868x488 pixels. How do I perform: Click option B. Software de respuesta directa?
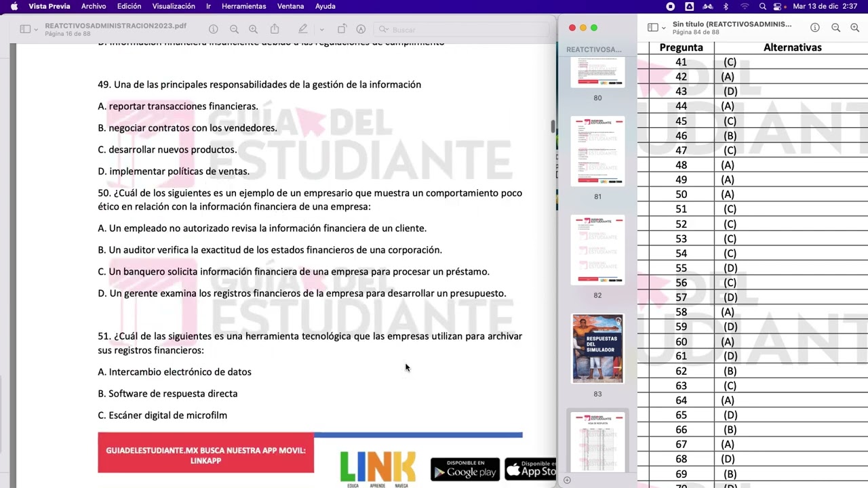point(167,394)
